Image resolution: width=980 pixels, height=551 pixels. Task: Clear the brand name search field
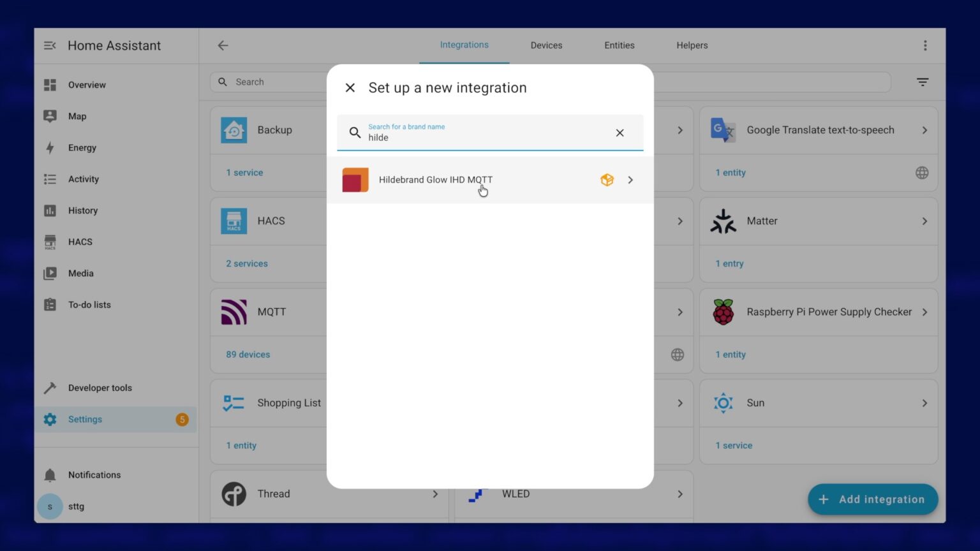click(620, 133)
